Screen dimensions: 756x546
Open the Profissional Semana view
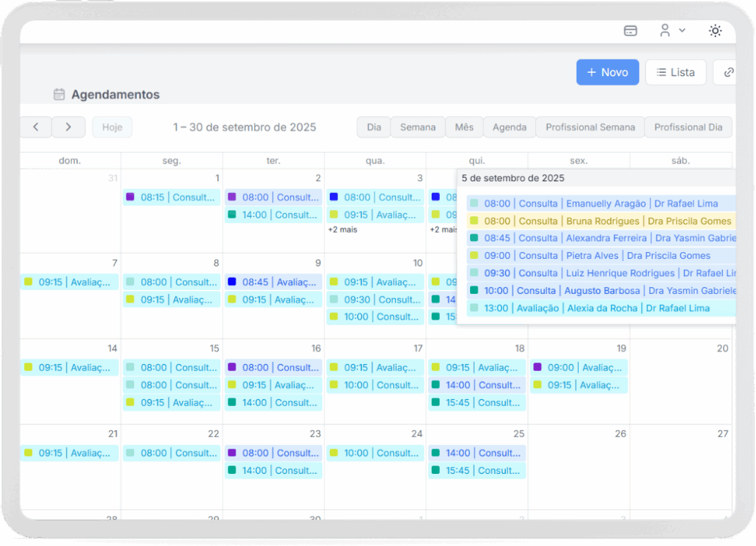(590, 127)
